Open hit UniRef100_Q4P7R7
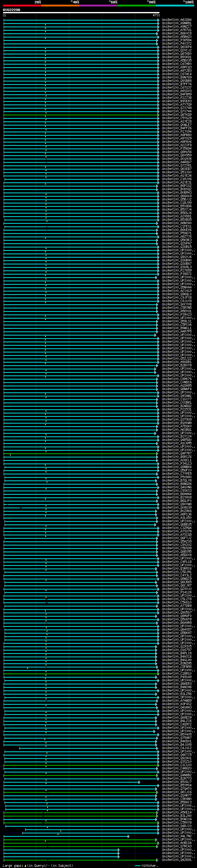 click(177, 454)
